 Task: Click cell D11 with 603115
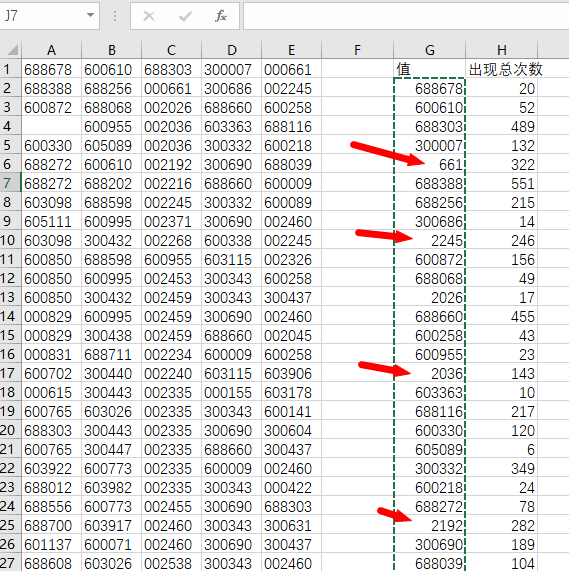(232, 259)
